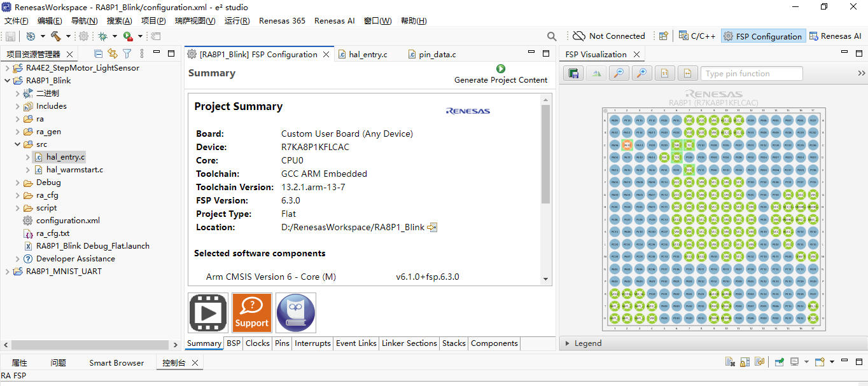Screen dimensions: 868x386
Task: Open the build hammer dropdown arrow
Action: 67,36
